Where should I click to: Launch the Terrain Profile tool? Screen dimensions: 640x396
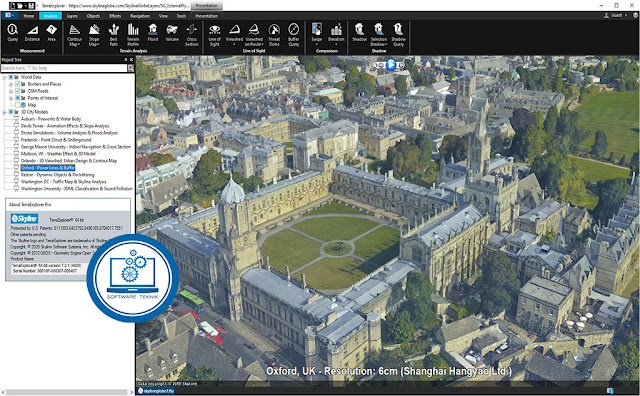[x=133, y=35]
